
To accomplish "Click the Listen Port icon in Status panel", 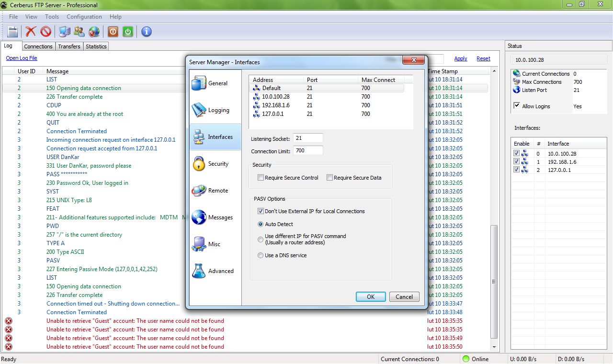I will (516, 90).
